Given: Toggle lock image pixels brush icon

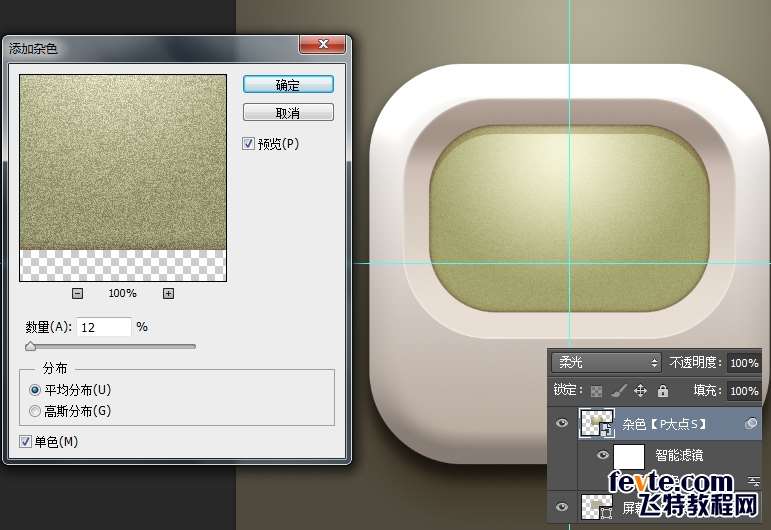Looking at the screenshot, I should click(619, 391).
